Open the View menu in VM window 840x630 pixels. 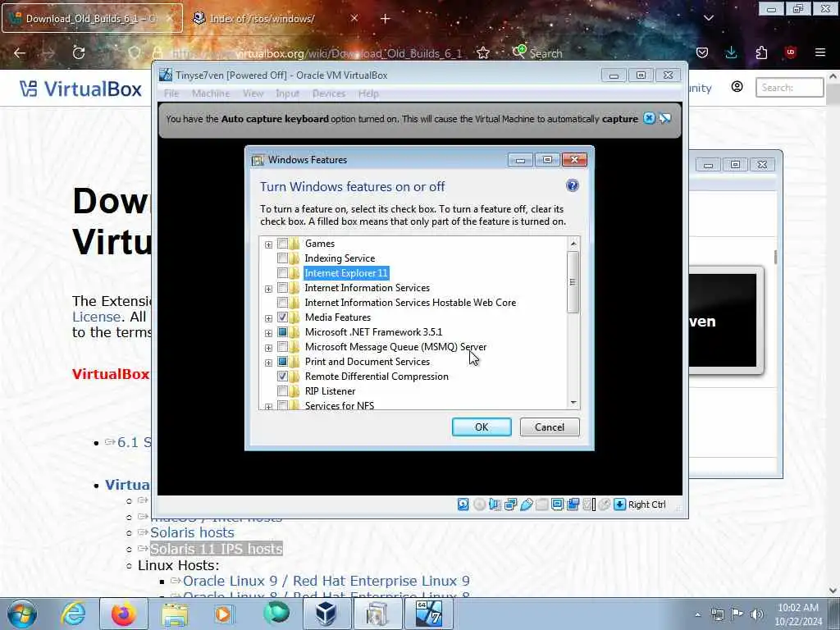tap(253, 94)
